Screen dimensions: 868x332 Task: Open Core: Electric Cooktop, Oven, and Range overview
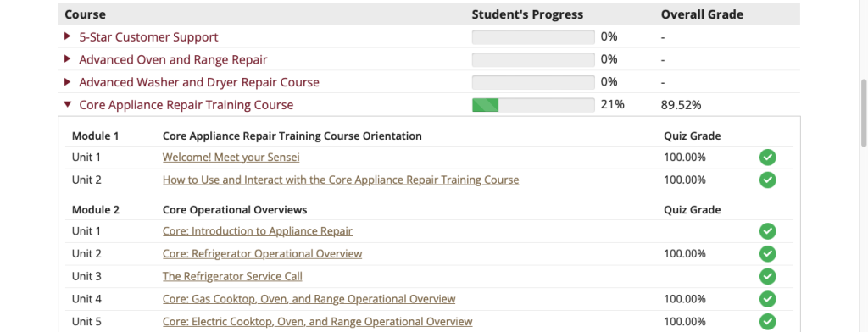pyautogui.click(x=318, y=322)
